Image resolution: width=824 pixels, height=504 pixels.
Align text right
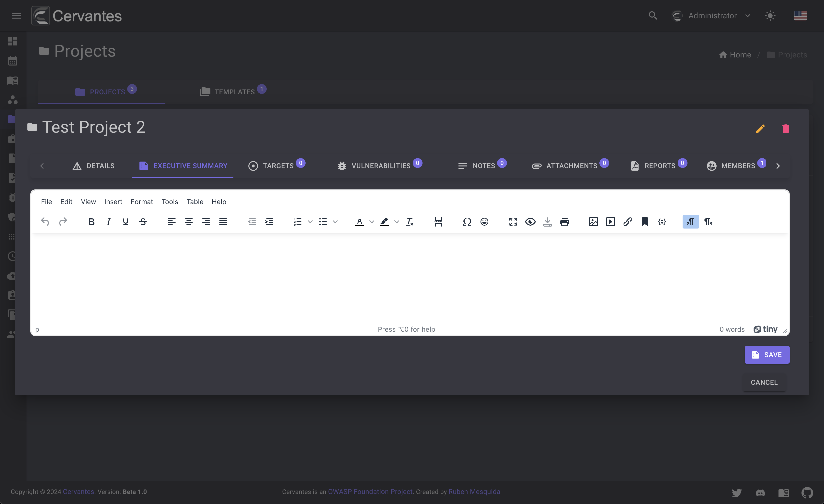tap(206, 222)
